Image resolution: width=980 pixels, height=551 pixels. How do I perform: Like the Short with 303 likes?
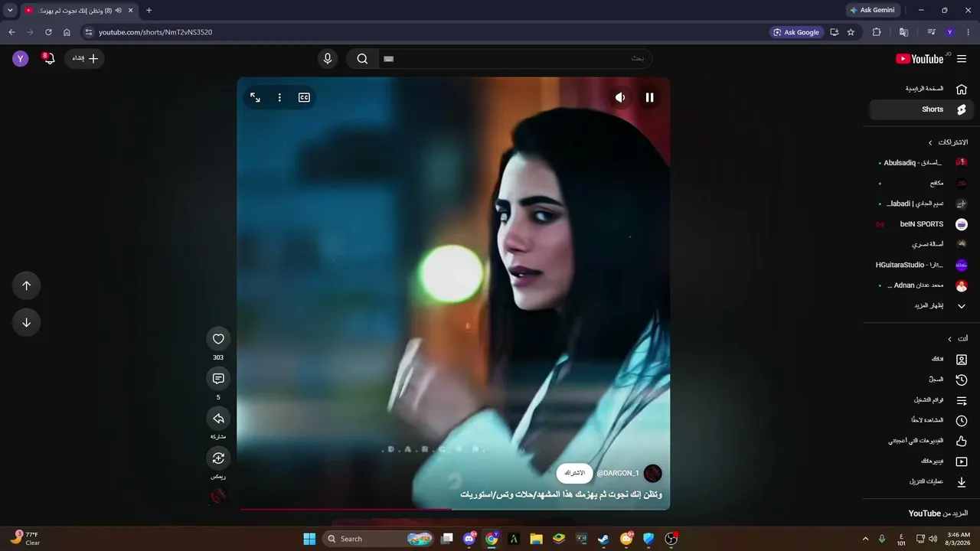218,339
